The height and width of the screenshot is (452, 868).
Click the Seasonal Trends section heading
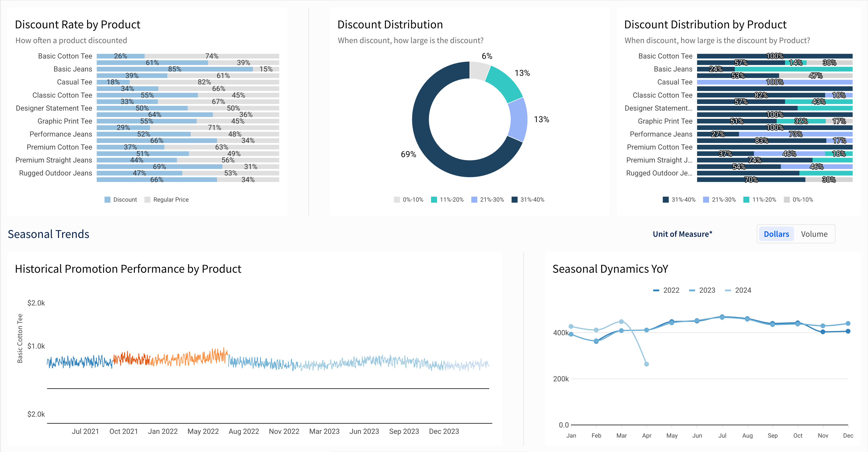(48, 234)
